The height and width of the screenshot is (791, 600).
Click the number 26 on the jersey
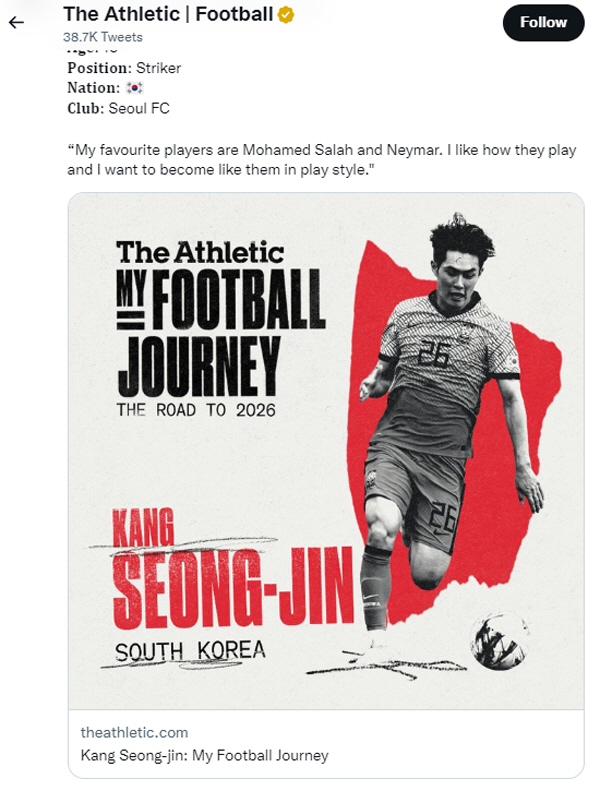point(433,354)
